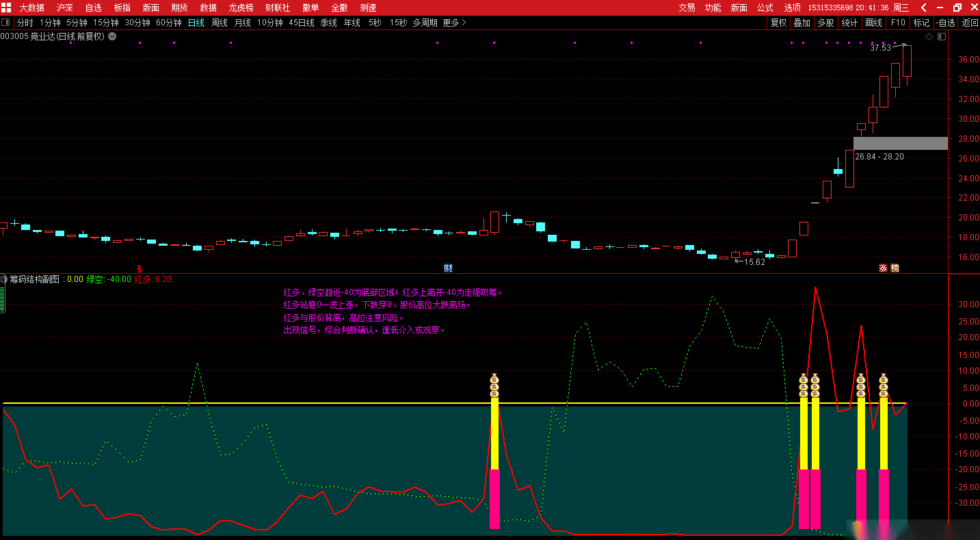Switch to 周线 weekly period tab
The width and height of the screenshot is (980, 540).
(220, 23)
